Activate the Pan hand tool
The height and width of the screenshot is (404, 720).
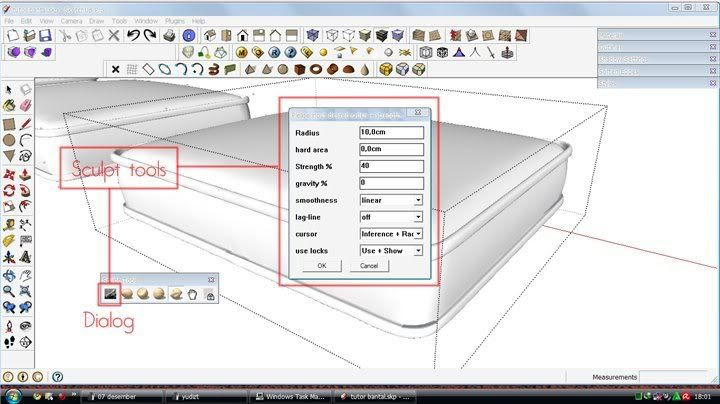(x=25, y=275)
